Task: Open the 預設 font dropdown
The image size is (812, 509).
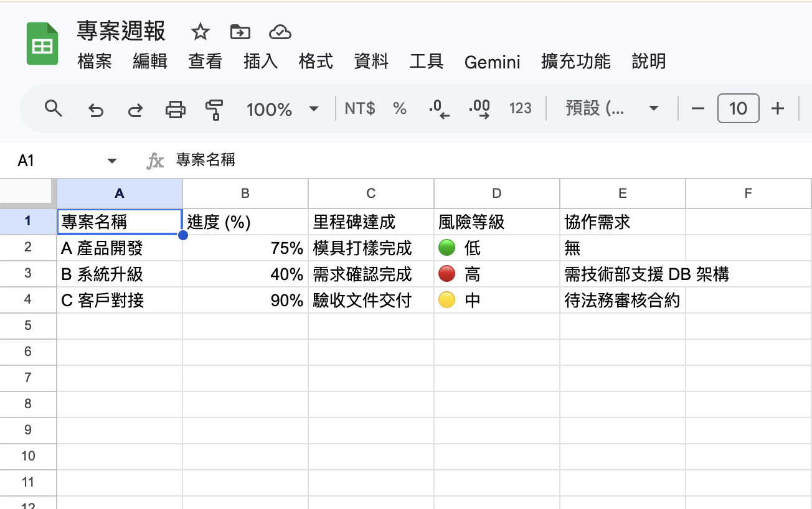Action: pyautogui.click(x=610, y=108)
